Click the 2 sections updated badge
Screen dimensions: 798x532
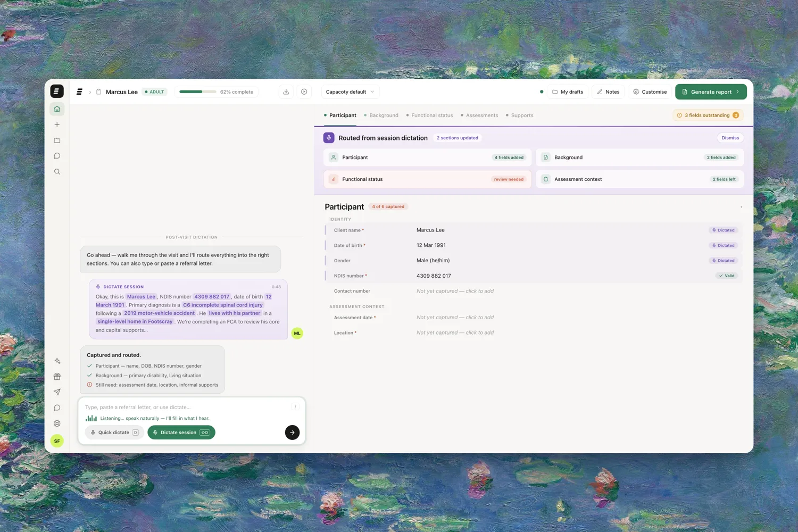point(458,138)
